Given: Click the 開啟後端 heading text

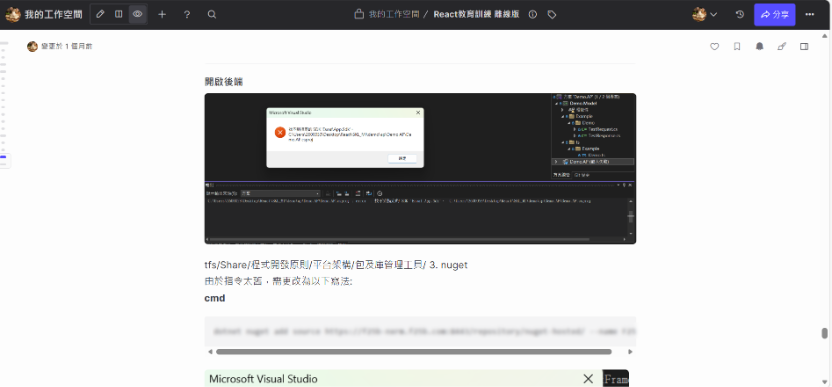Looking at the screenshot, I should click(x=223, y=81).
